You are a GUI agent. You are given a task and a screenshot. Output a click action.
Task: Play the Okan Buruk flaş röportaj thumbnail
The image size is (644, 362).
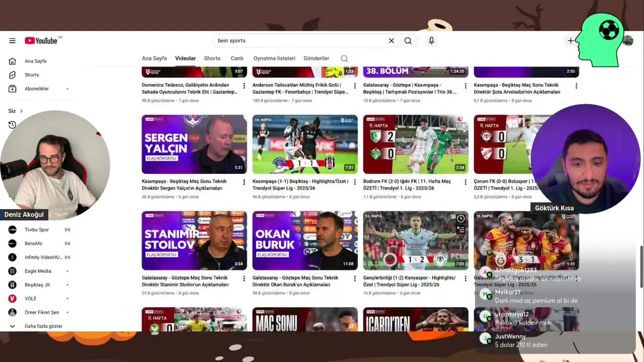(305, 240)
